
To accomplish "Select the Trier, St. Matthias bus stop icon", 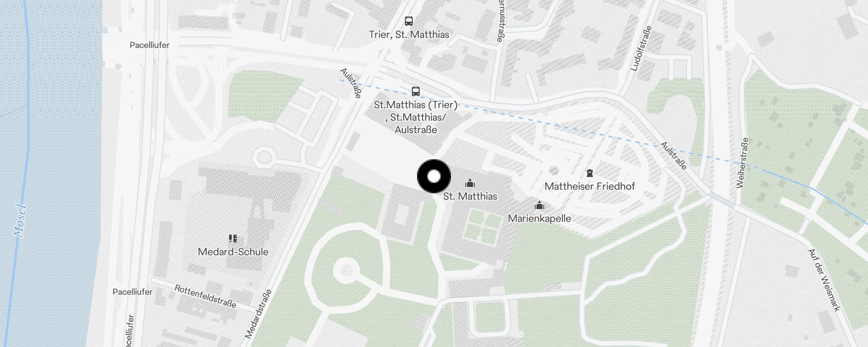I will [x=409, y=21].
